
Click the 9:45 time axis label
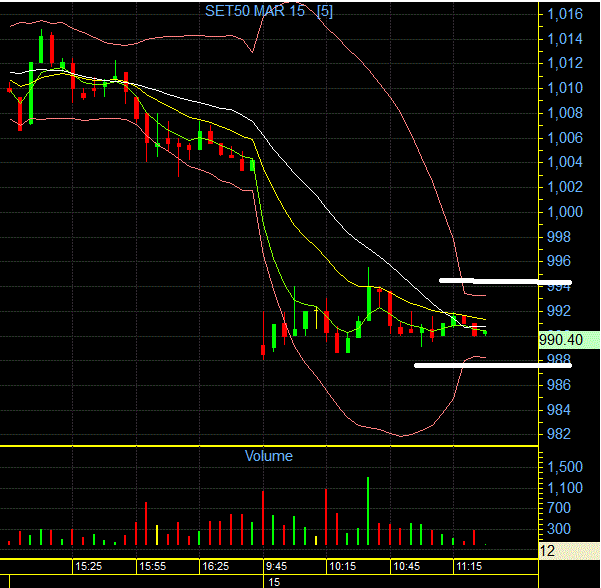pos(276,566)
